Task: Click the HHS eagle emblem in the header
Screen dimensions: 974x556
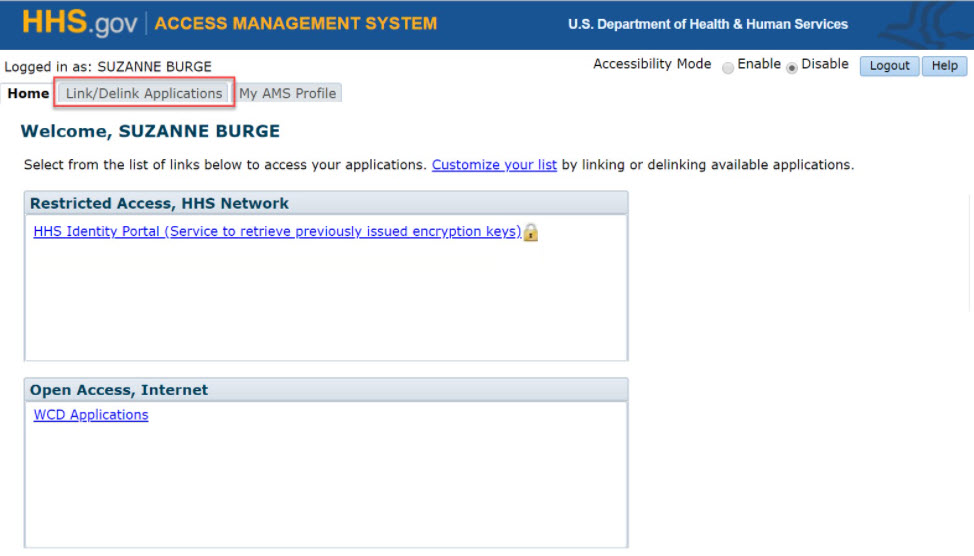Action: [x=928, y=24]
